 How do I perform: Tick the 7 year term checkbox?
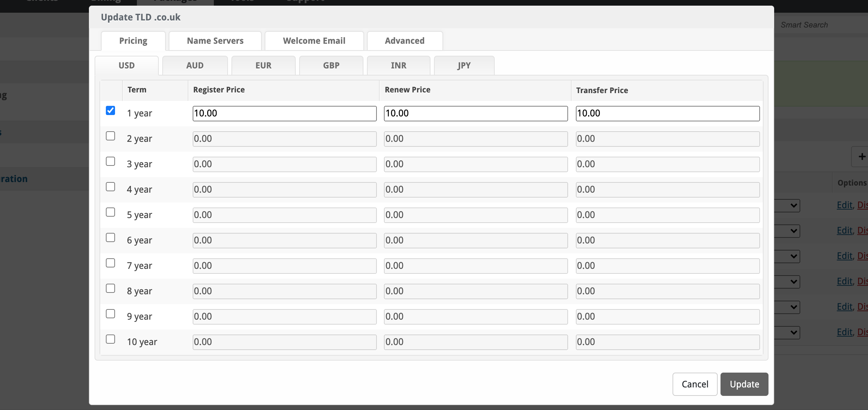pos(110,263)
